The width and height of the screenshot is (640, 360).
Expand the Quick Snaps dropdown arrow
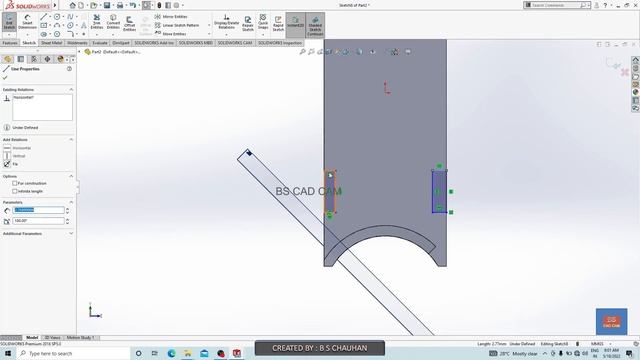(x=263, y=34)
